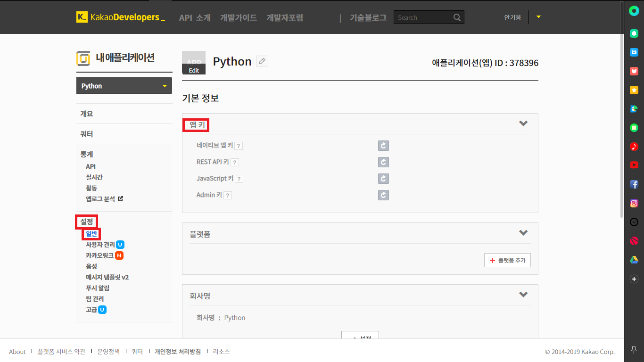Open 일반 settings

coord(91,234)
